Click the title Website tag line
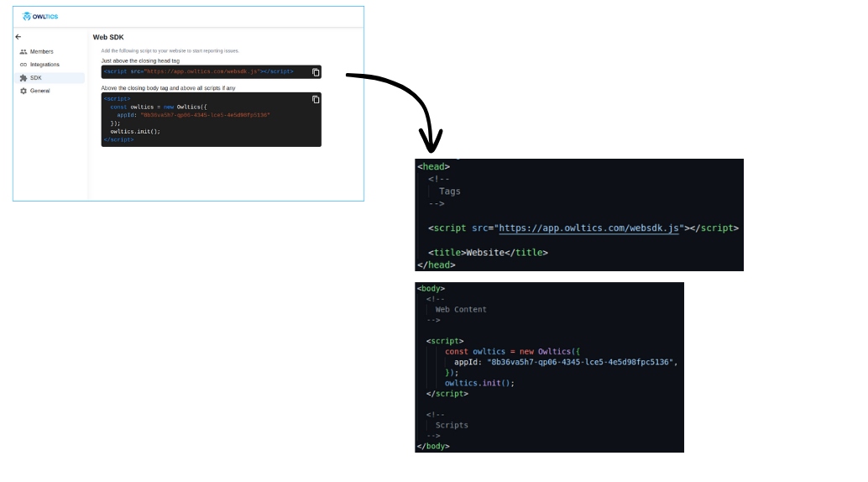This screenshot has height=482, width=868. tap(488, 252)
